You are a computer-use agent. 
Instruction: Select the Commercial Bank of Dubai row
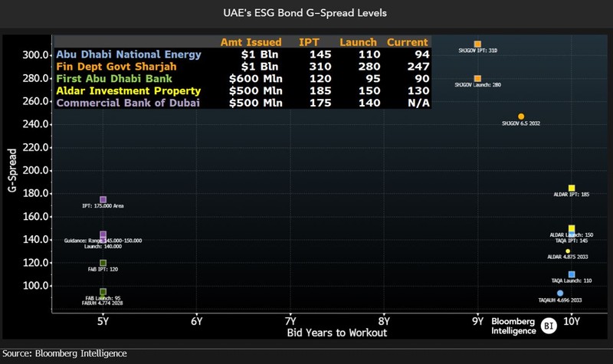click(x=128, y=103)
